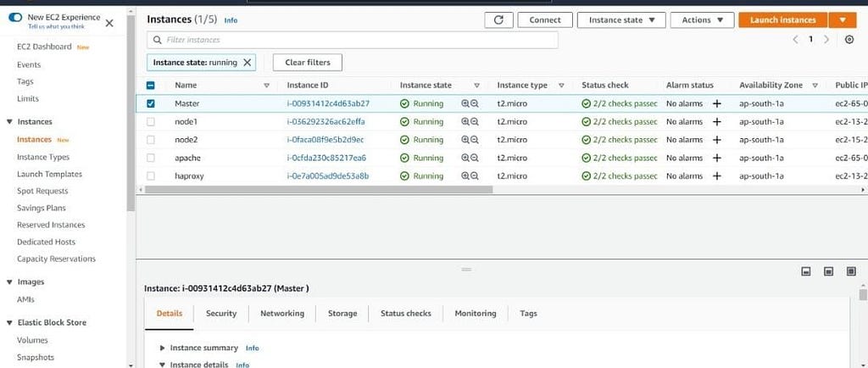Image resolution: width=868 pixels, height=368 pixels.
Task: Click the sidebar vertical scrollbar
Action: (x=131, y=114)
